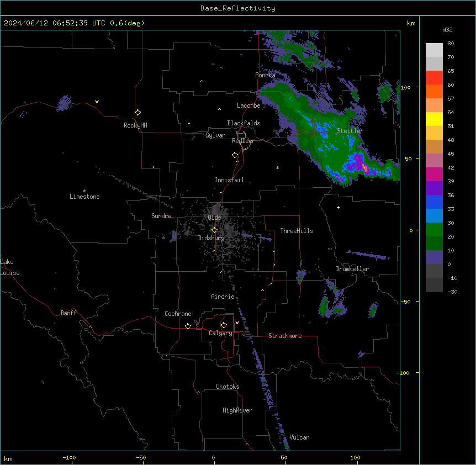Click the HighRiver label
Image resolution: width=476 pixels, height=465 pixels.
(237, 410)
